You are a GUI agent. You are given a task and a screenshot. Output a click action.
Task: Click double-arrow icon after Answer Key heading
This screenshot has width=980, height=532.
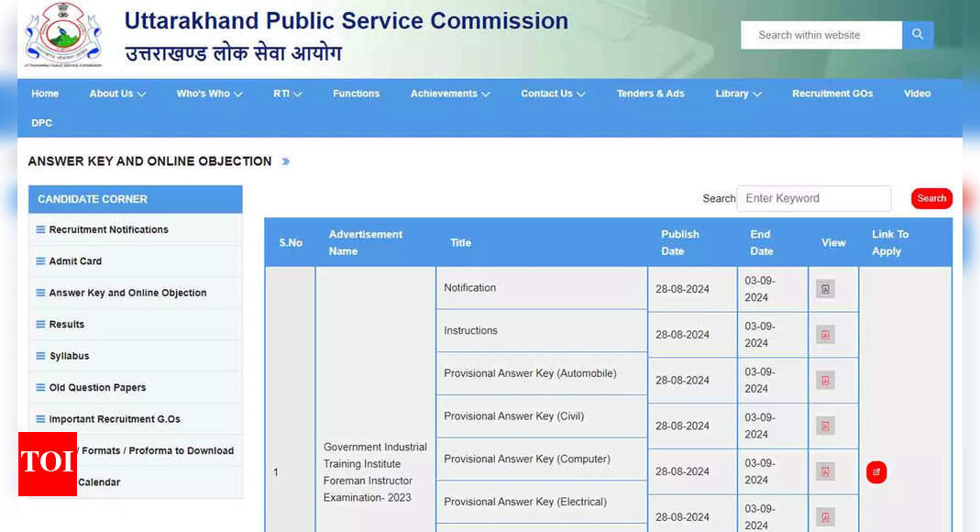coord(286,161)
